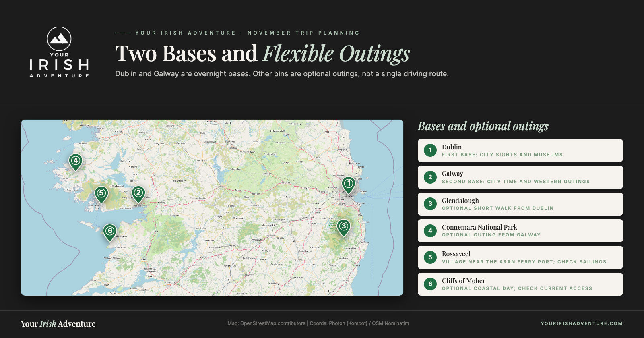Screen dimensions: 644x338
Task: Click the number 2 badge beside Galway in list
Action: point(430,177)
